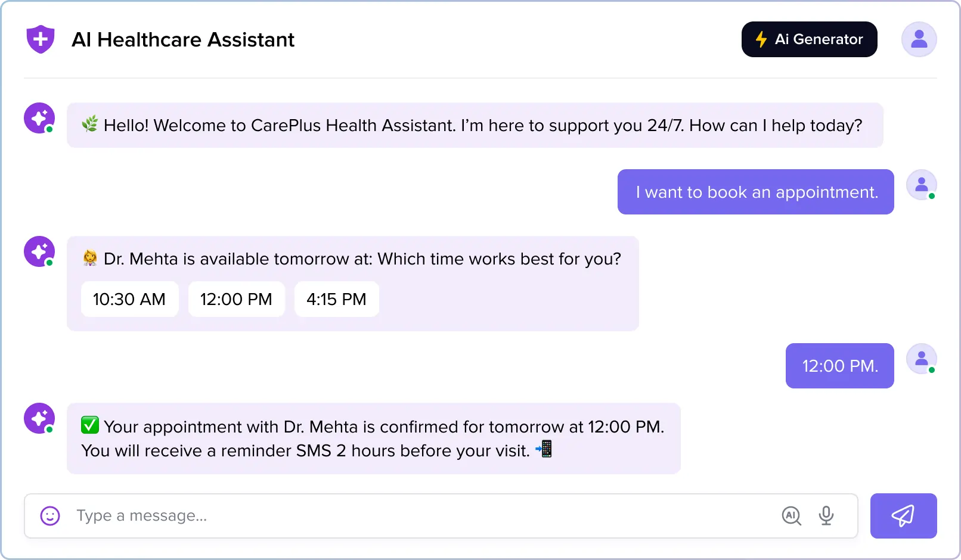The image size is (961, 560).
Task: Click the AI search magnifier icon
Action: coord(791,516)
